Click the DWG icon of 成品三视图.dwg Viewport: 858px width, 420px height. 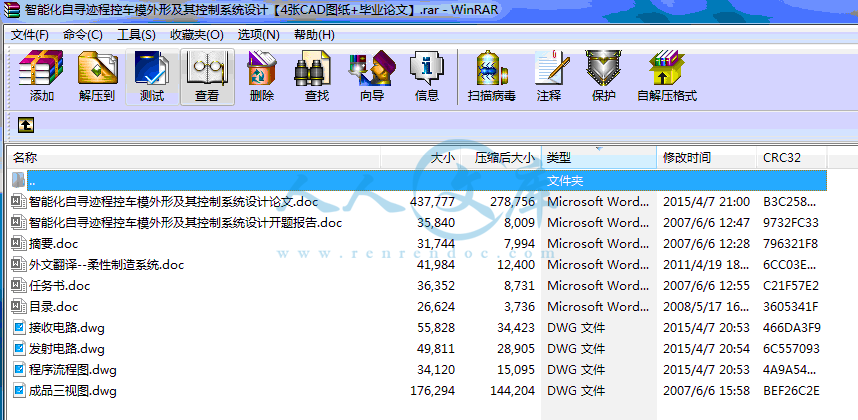[20, 391]
